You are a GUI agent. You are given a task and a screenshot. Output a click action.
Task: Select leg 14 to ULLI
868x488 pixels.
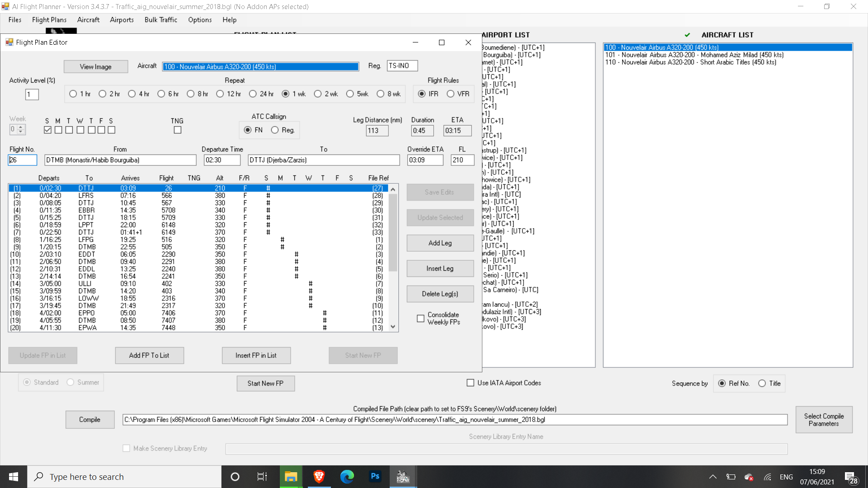click(198, 284)
